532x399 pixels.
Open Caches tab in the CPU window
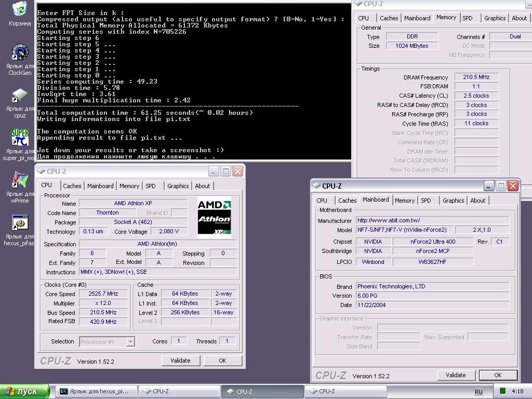point(72,186)
